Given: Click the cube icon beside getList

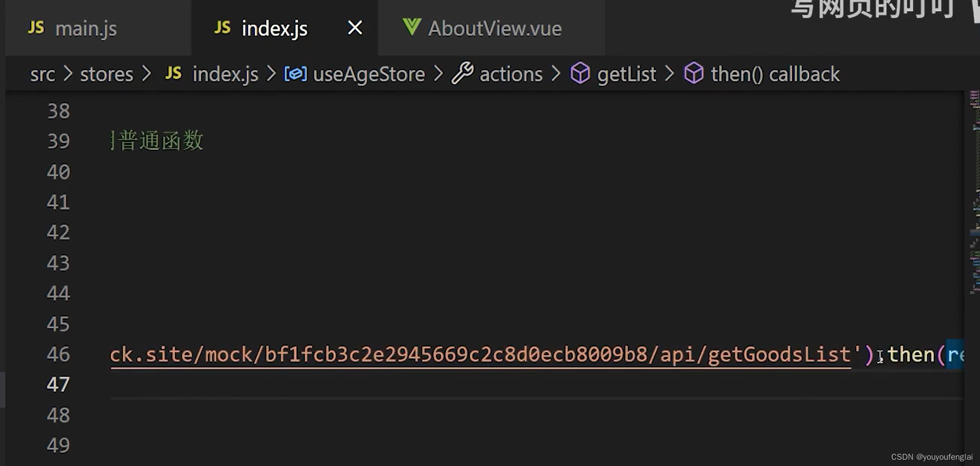Looking at the screenshot, I should coord(580,73).
